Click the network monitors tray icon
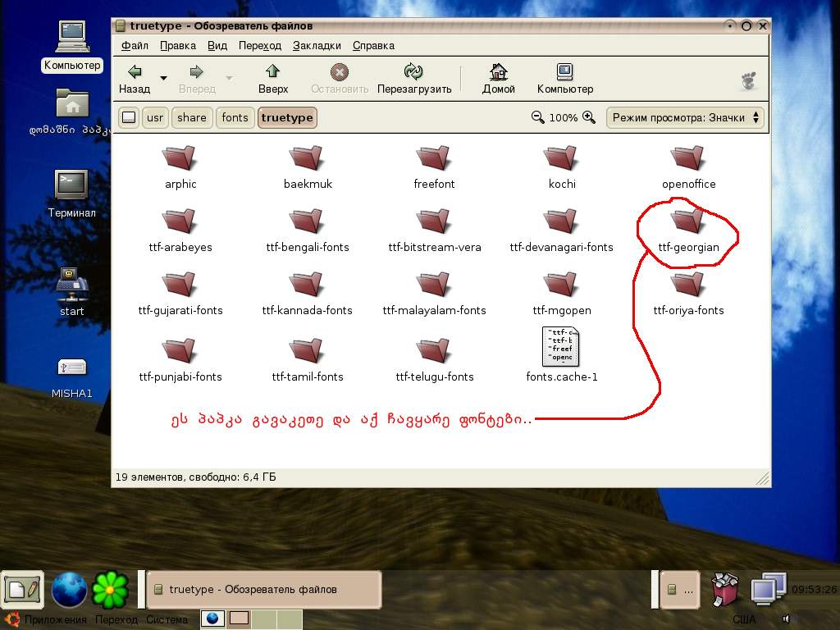This screenshot has height=630, width=840. click(x=768, y=588)
